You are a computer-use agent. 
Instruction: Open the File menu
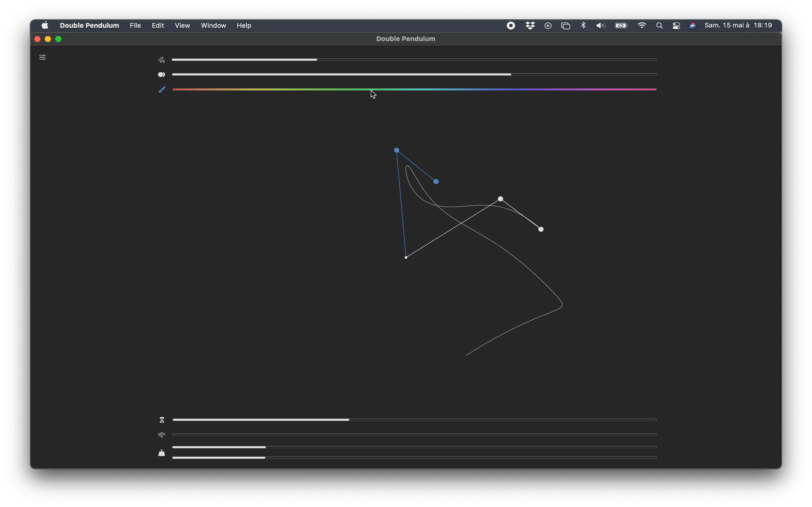point(135,25)
